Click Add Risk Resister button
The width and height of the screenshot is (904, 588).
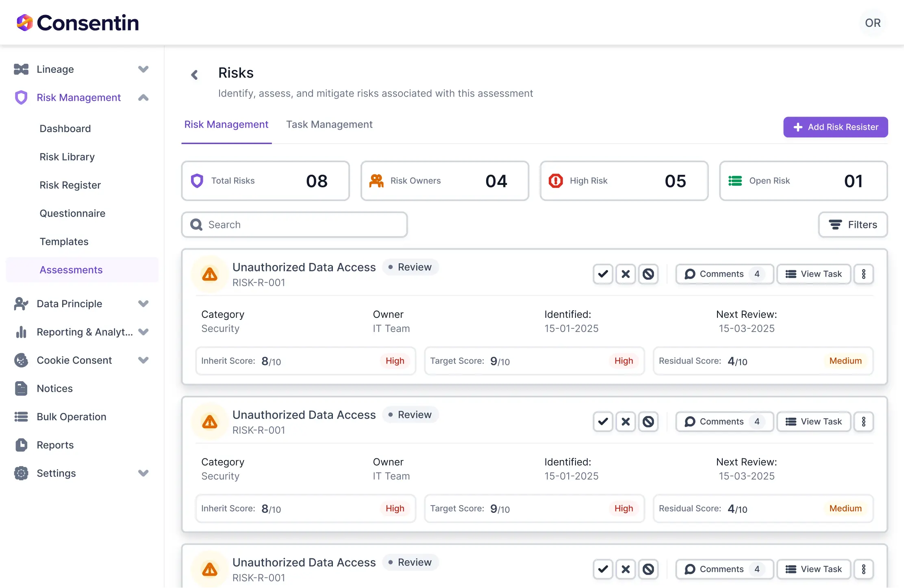point(835,127)
